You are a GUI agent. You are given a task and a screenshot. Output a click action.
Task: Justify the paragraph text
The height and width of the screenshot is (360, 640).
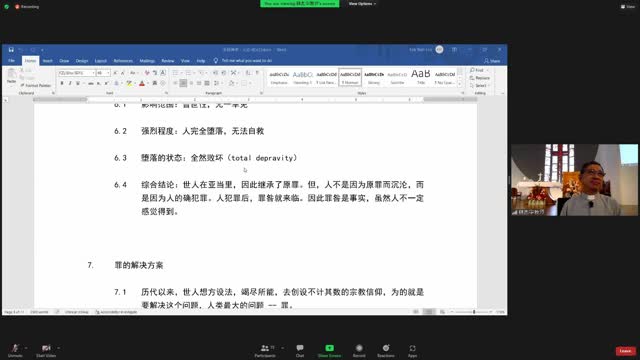click(199, 83)
